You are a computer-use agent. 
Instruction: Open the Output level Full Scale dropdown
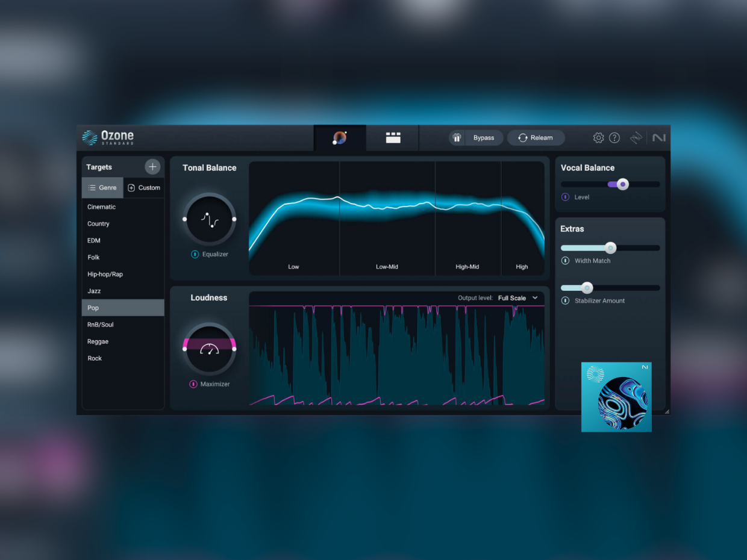click(517, 297)
